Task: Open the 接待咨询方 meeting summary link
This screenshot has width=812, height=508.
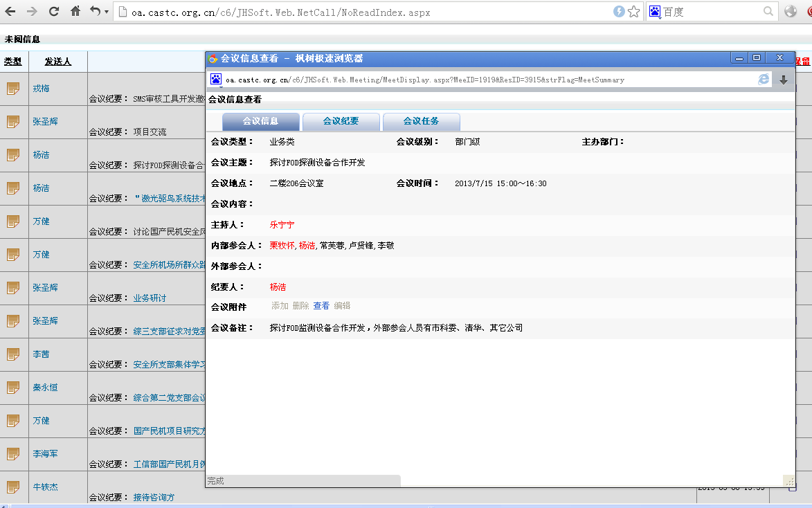Action: (x=154, y=497)
